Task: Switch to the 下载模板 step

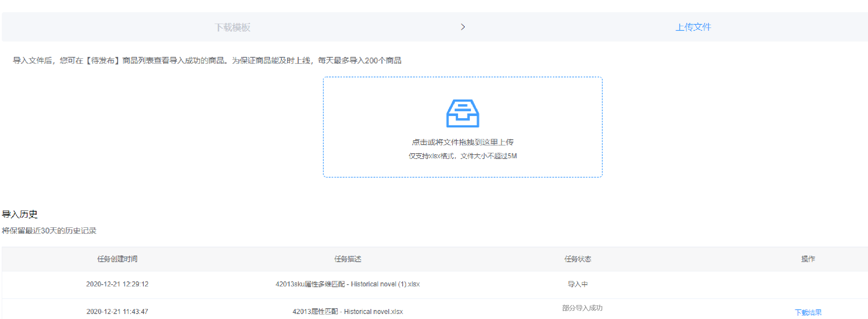Action: (x=232, y=27)
